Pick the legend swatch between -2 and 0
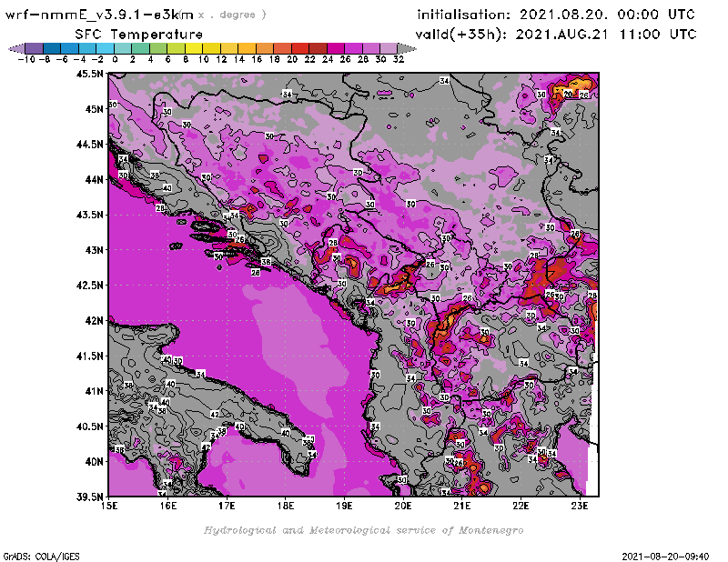Viewport: 728px width, 562px height. (105, 48)
